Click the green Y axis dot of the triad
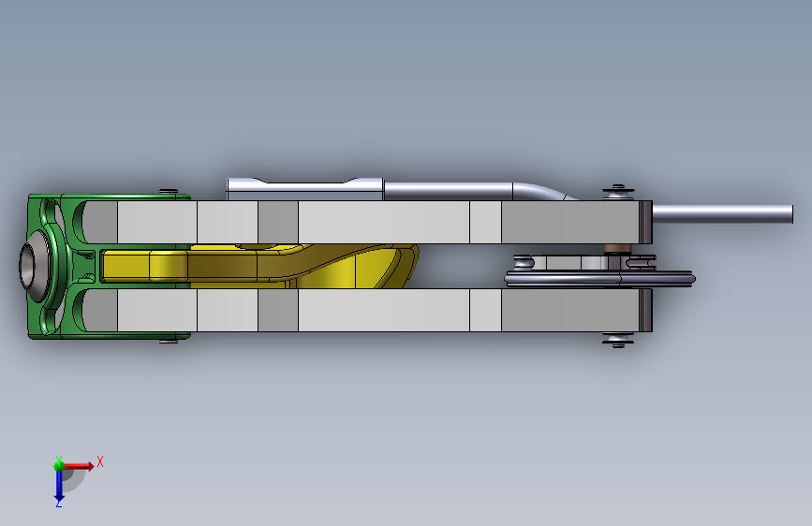This screenshot has height=526, width=812. tap(59, 465)
